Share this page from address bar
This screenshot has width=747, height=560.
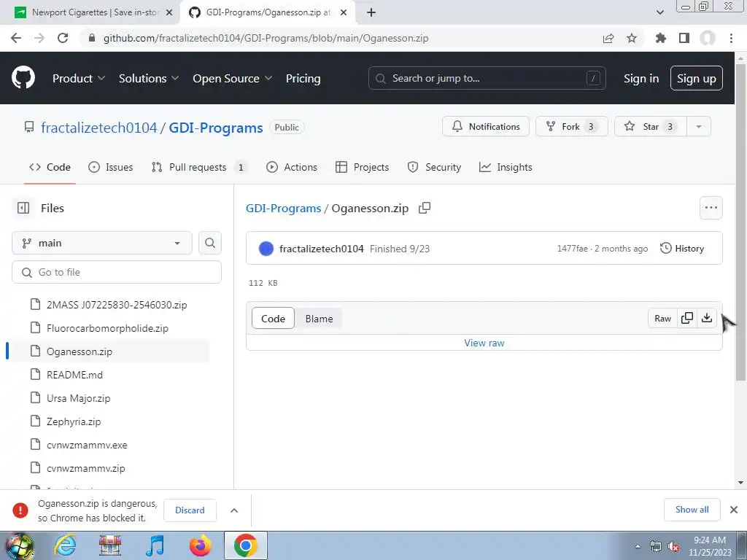608,38
